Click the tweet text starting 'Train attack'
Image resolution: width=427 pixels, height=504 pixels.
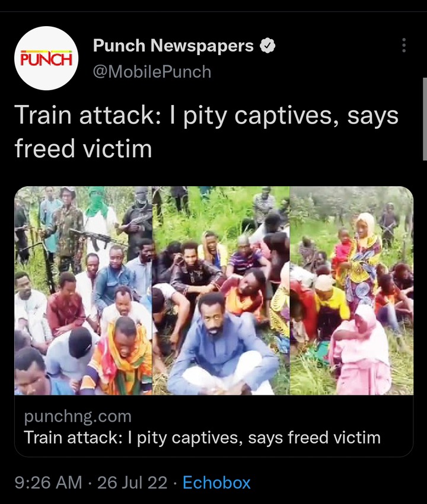[x=206, y=132]
